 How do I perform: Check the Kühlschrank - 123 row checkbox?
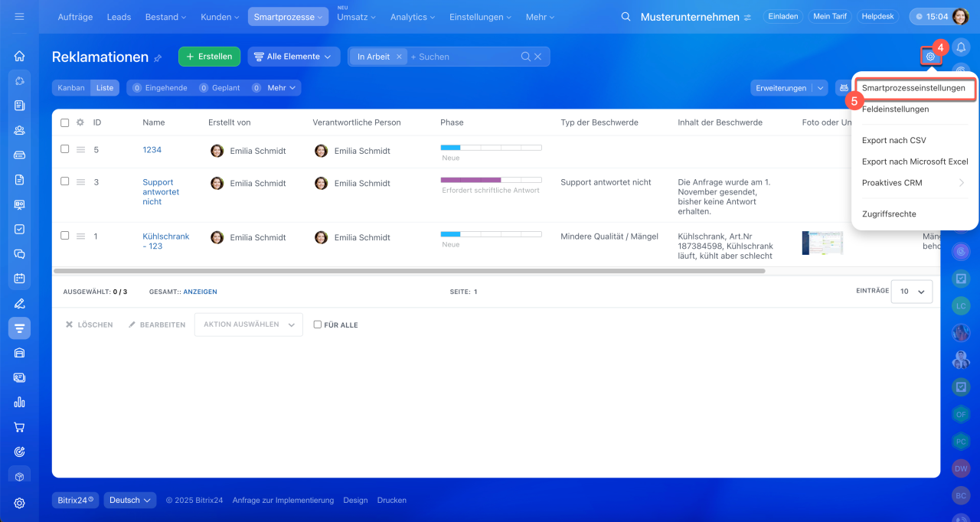[65, 236]
